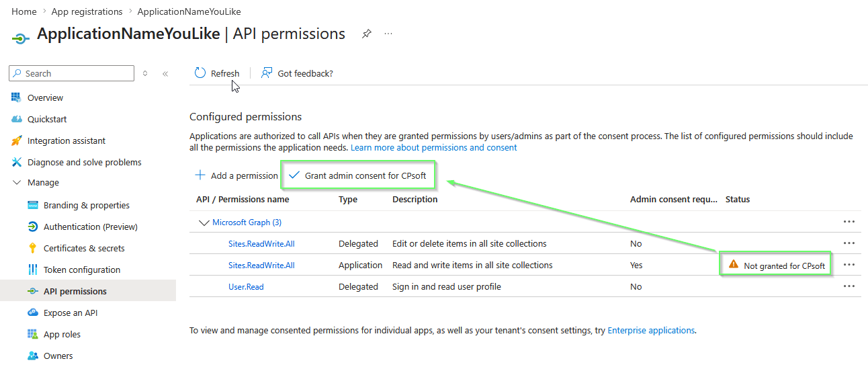Click the API / Permissions name column header
Image resolution: width=868 pixels, height=369 pixels.
(243, 199)
